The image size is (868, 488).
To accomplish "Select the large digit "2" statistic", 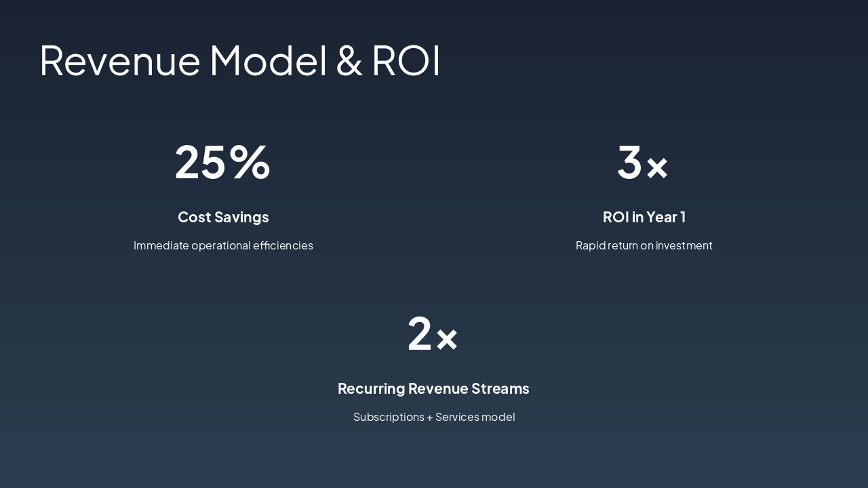I will (x=420, y=334).
